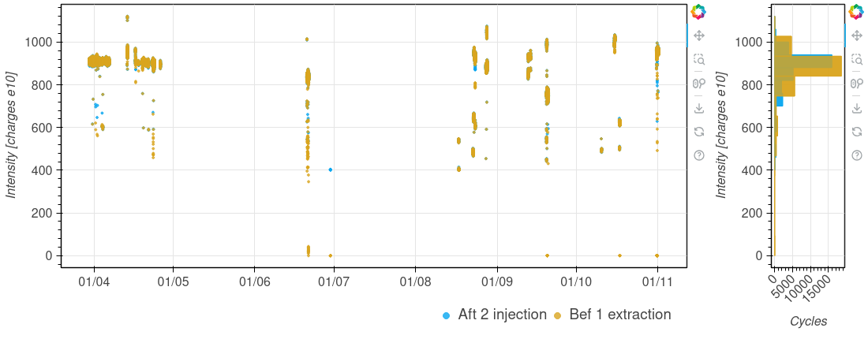Reset the scatter plot view
This screenshot has height=339, width=868.
(x=698, y=131)
